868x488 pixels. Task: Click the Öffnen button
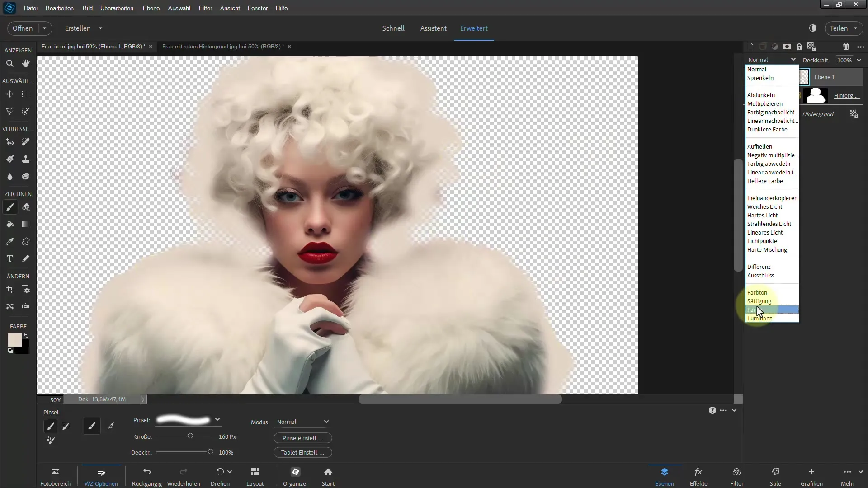point(22,28)
